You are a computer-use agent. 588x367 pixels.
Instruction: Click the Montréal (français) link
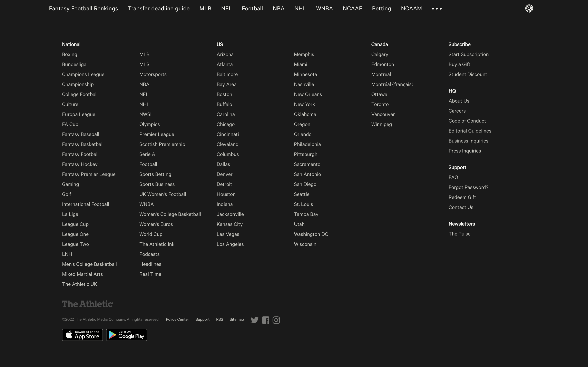pyautogui.click(x=392, y=84)
